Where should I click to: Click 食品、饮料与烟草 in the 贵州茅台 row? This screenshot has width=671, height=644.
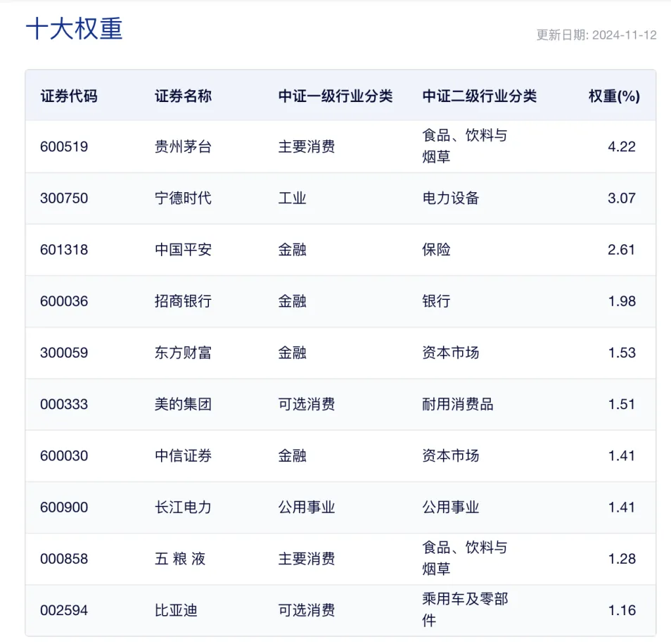coord(465,146)
